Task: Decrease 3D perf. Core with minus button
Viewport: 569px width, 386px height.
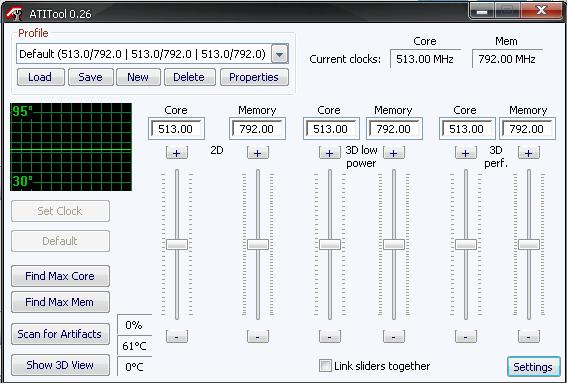Action: coord(466,337)
